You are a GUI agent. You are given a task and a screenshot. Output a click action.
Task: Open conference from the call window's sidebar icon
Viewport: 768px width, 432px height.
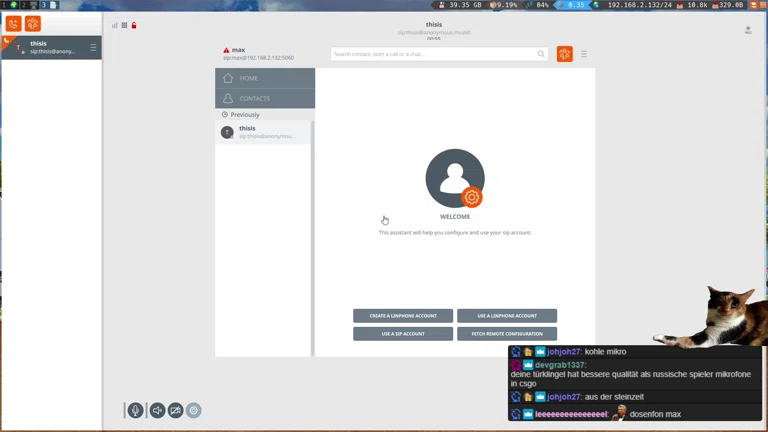coord(33,24)
